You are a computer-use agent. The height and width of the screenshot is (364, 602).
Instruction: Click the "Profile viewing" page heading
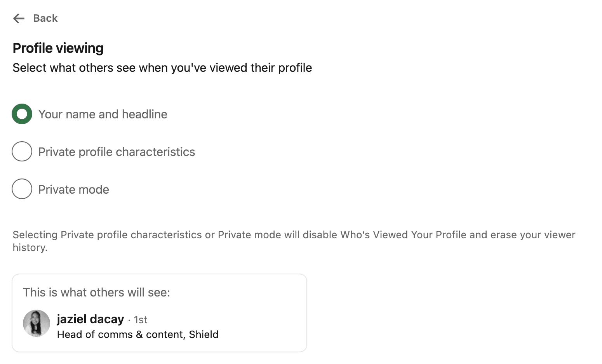tap(58, 48)
